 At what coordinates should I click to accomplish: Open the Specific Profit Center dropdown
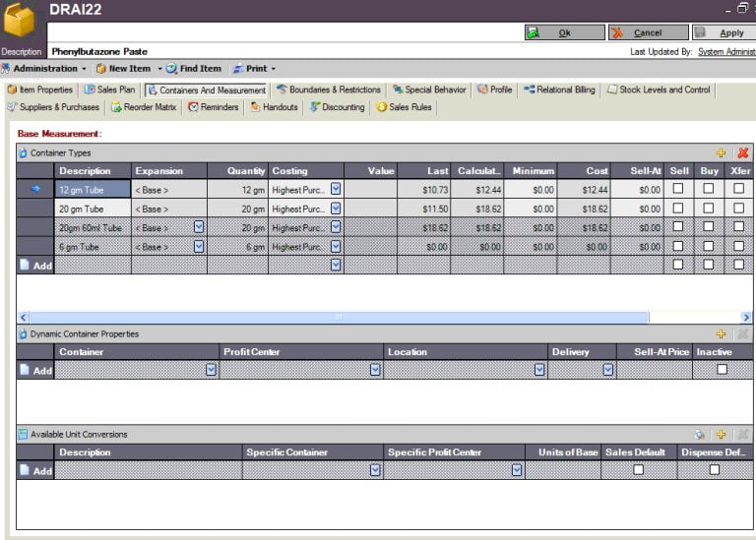tap(516, 470)
